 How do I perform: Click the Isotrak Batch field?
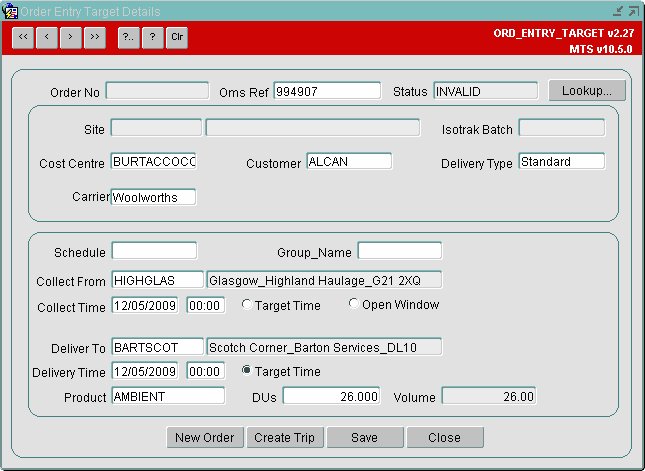(562, 128)
